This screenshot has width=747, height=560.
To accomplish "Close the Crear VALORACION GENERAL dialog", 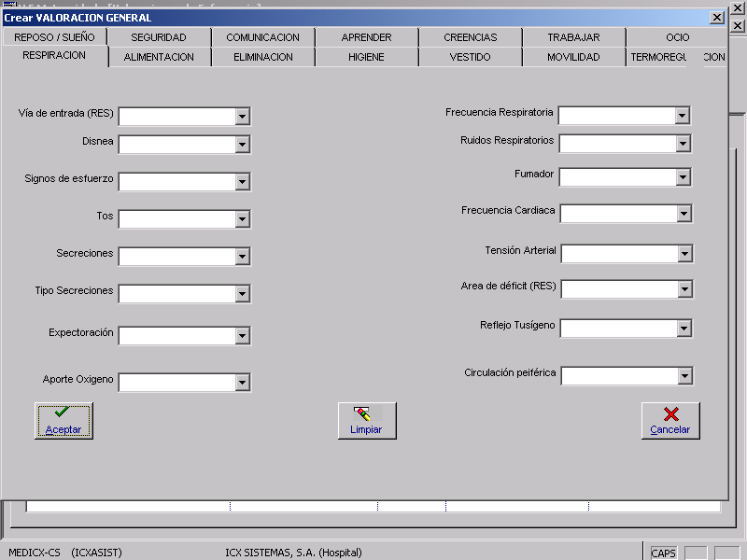I will (716, 18).
